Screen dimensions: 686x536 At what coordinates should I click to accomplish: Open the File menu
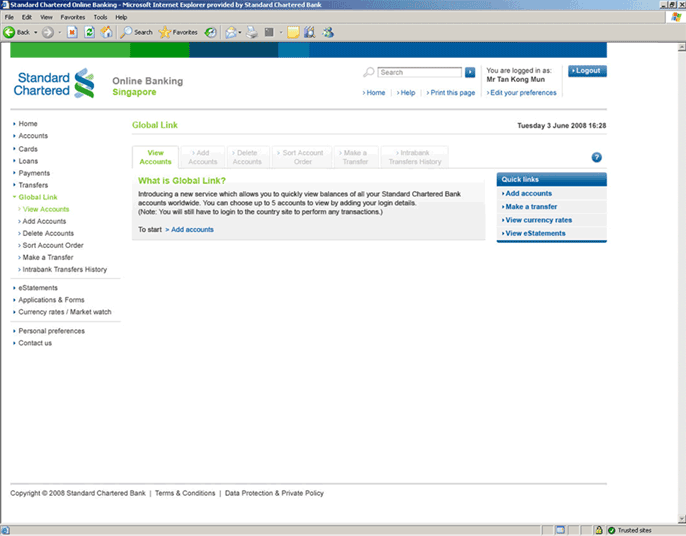click(9, 17)
